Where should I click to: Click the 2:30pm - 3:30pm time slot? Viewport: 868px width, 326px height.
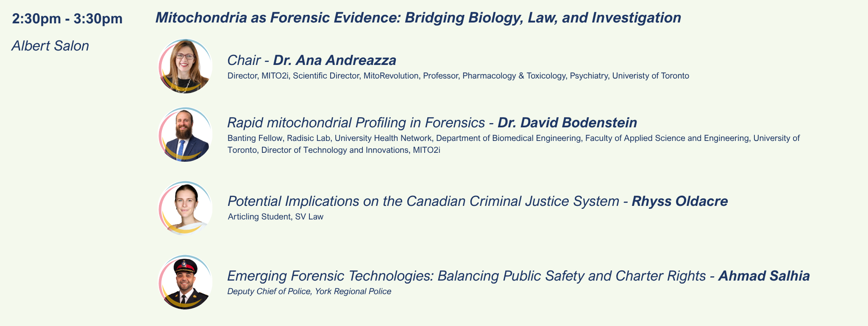coord(67,19)
